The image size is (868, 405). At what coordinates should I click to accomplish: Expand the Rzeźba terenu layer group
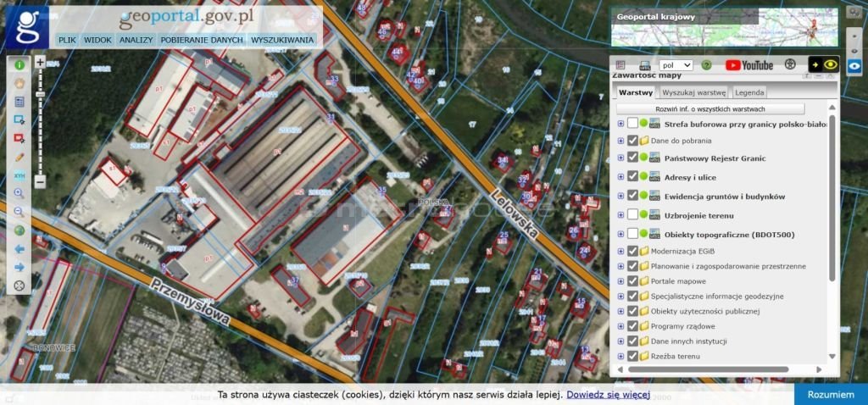[x=620, y=357]
